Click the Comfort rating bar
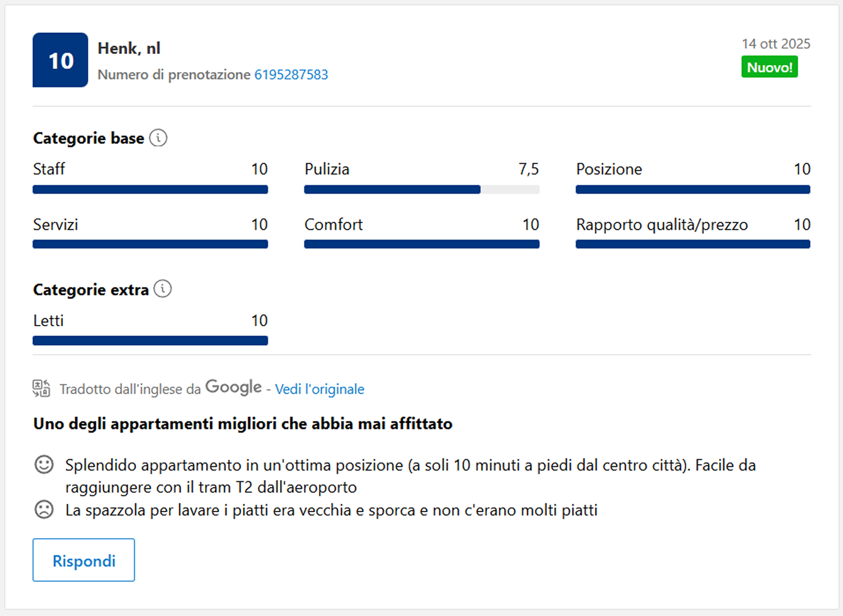Viewport: 843px width, 616px height. [x=422, y=244]
